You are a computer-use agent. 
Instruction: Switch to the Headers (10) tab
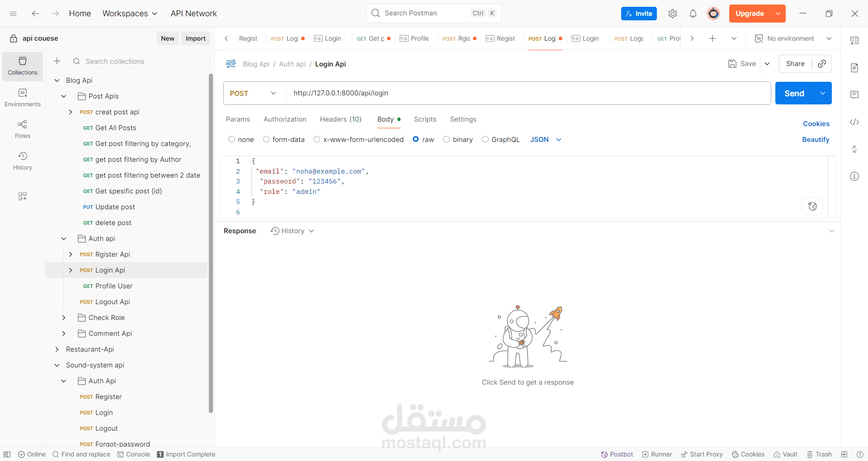340,119
